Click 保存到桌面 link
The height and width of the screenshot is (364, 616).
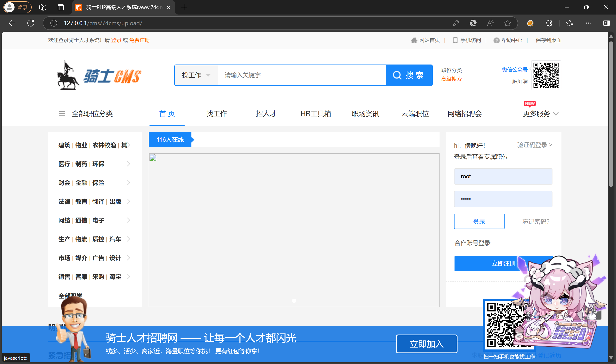pos(548,40)
